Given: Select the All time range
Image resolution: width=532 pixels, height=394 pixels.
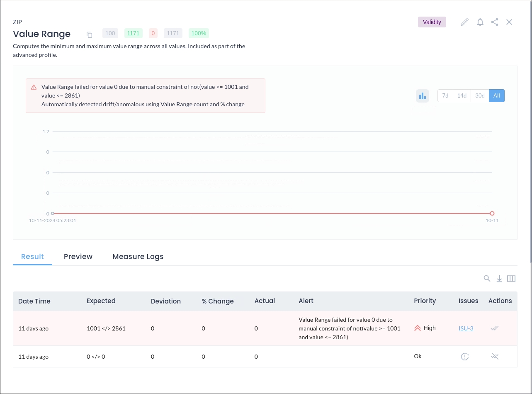Looking at the screenshot, I should point(496,96).
